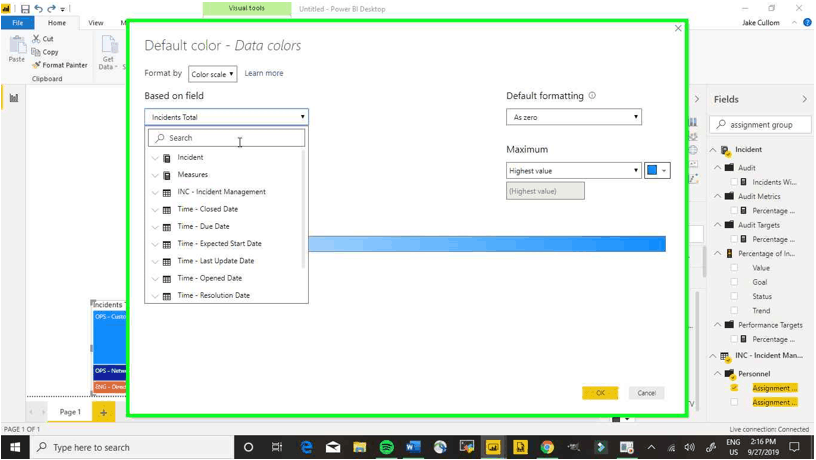Click the blue gradient preview bar
Screen dimensions: 816x460
[487, 244]
